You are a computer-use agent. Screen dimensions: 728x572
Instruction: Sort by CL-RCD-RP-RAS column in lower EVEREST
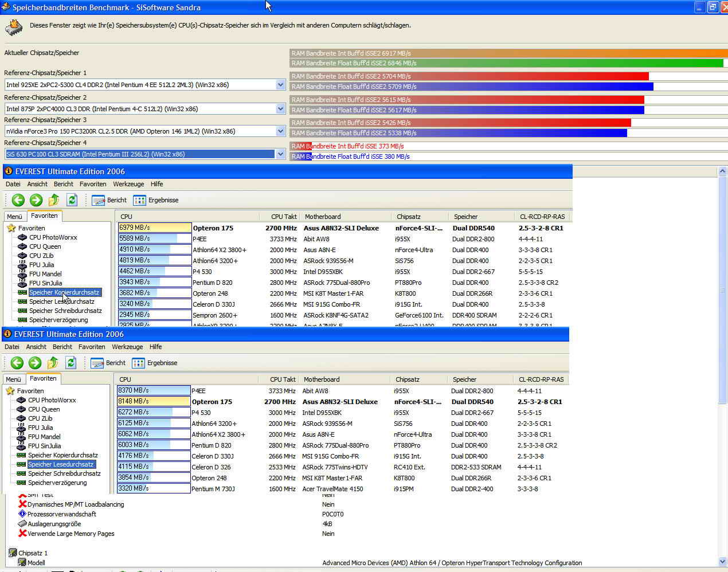[541, 379]
